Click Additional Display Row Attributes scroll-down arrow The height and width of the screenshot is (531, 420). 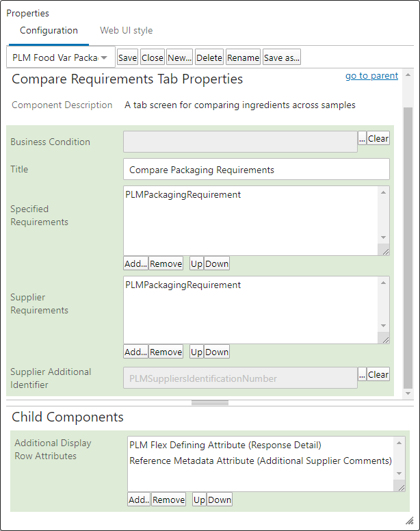pyautogui.click(x=399, y=474)
